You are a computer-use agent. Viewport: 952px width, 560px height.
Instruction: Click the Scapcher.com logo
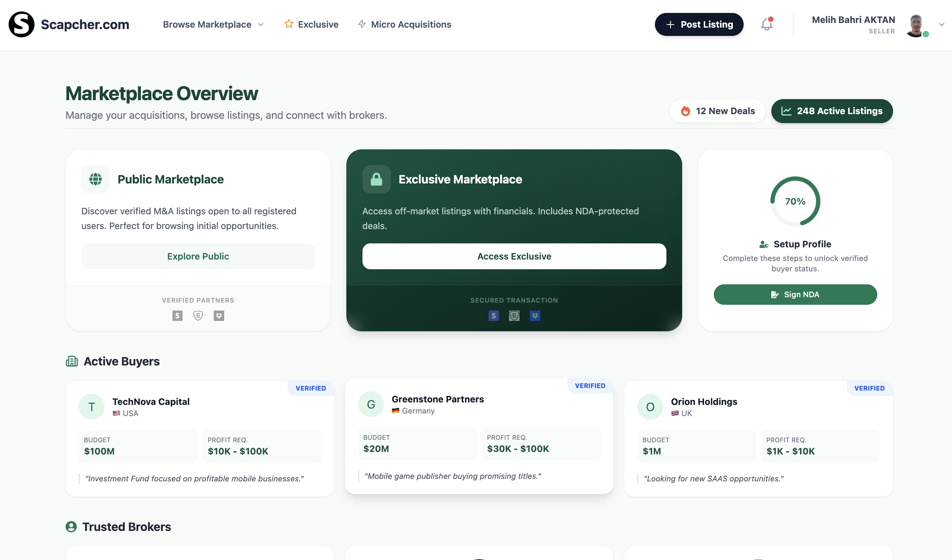coord(69,25)
